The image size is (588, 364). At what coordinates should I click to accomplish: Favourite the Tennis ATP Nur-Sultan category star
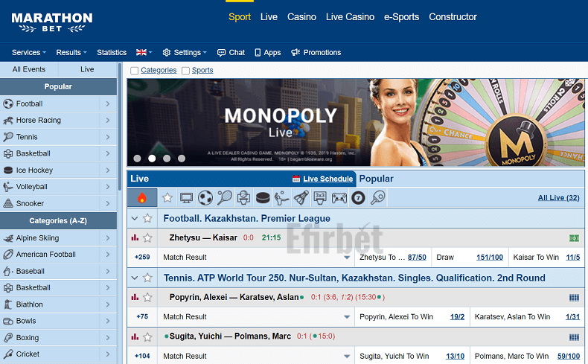pyautogui.click(x=148, y=278)
